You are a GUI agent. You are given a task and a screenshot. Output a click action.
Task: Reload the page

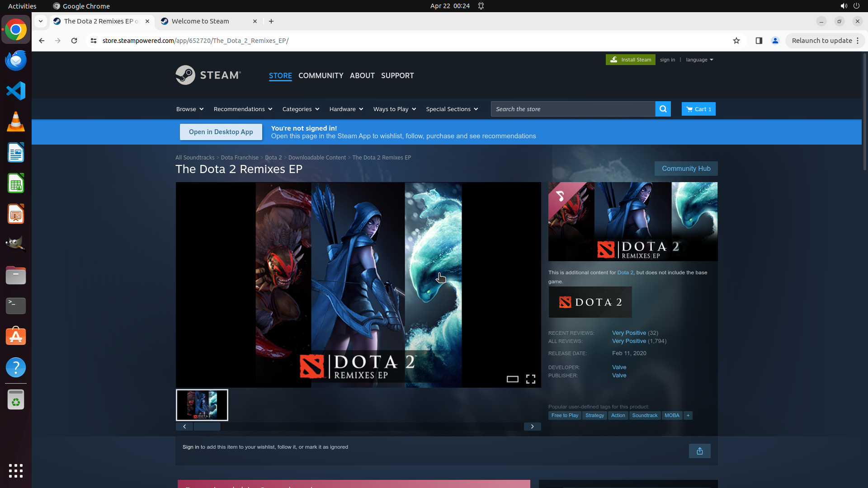(x=74, y=41)
